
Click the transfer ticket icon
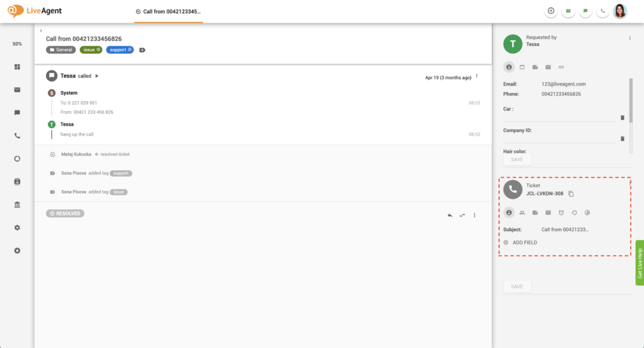click(462, 215)
